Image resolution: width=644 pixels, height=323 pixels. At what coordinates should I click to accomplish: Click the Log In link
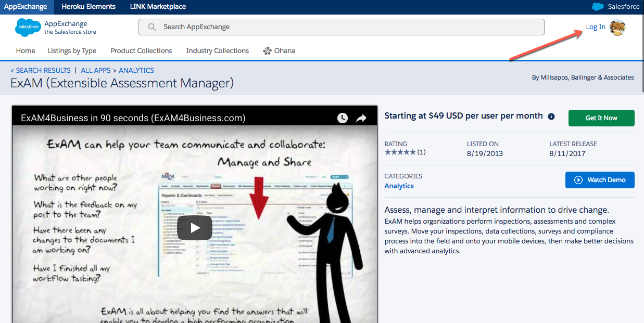[x=596, y=27]
